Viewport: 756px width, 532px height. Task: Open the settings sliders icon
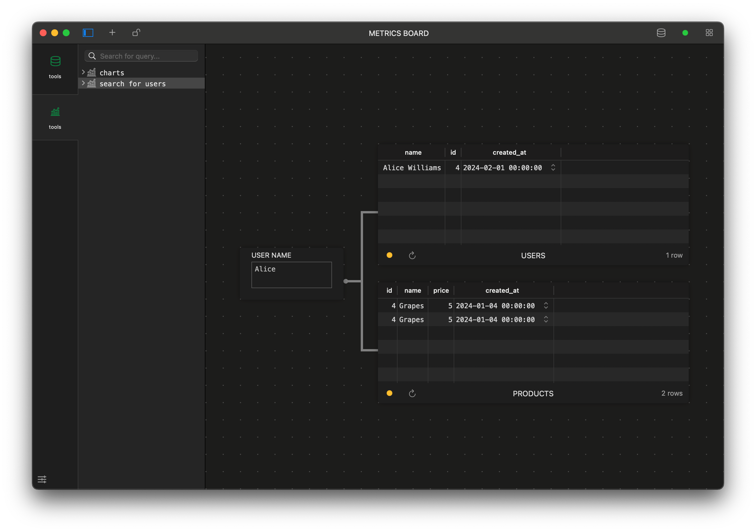42,479
